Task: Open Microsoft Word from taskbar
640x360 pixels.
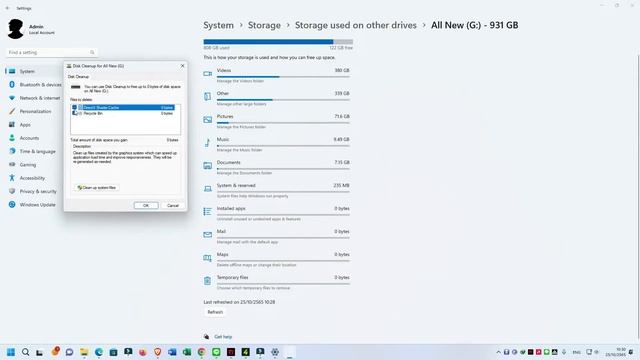Action: coord(172,352)
